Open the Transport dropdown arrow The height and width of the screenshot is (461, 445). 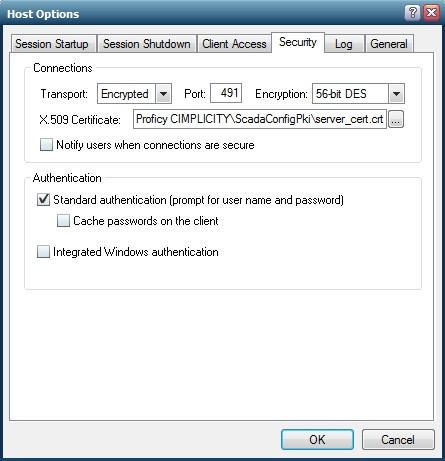tap(163, 94)
